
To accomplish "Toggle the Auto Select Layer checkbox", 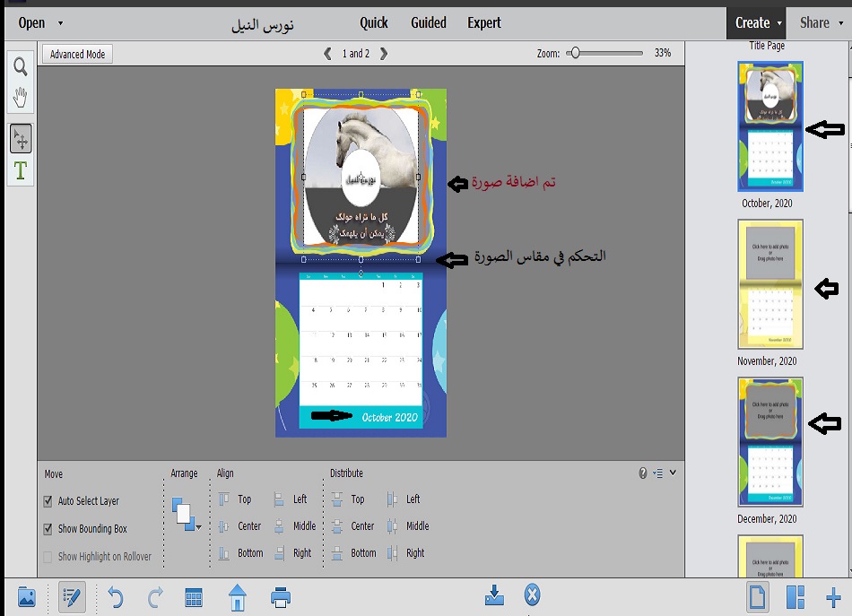I will 48,501.
